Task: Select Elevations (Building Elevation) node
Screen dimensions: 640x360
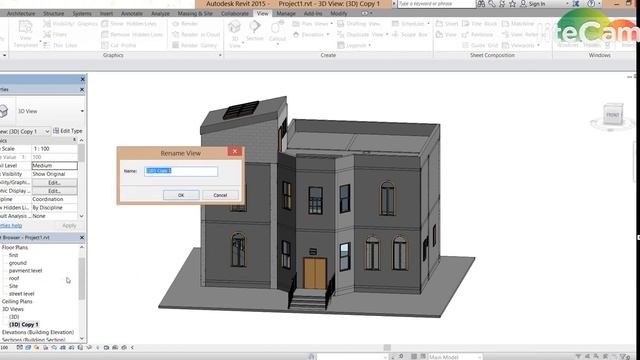Action: (x=38, y=332)
